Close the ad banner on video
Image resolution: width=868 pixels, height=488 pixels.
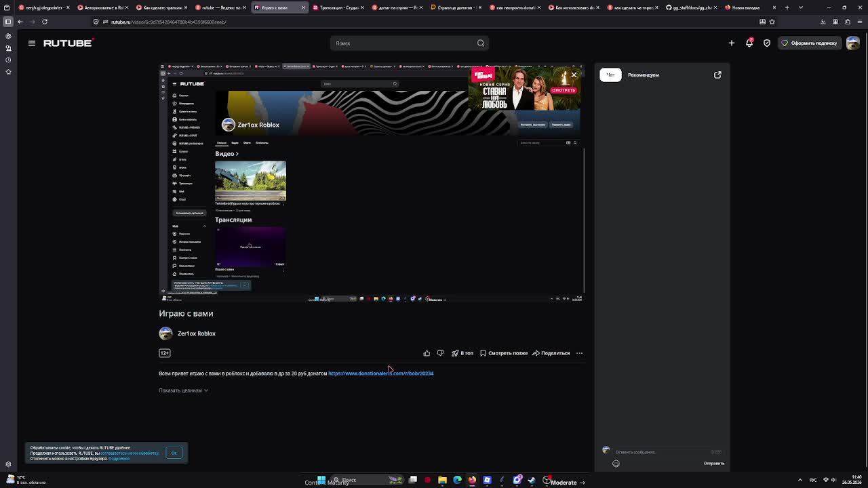coord(574,75)
